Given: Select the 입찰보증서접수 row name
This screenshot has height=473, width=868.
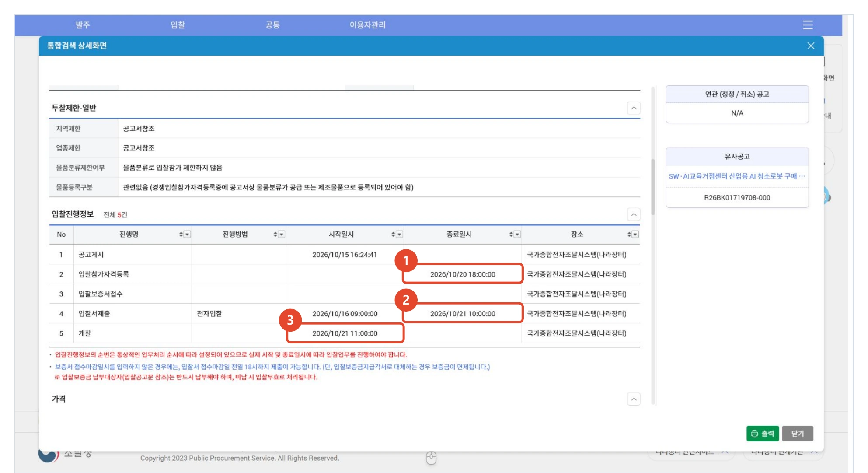Looking at the screenshot, I should (101, 294).
